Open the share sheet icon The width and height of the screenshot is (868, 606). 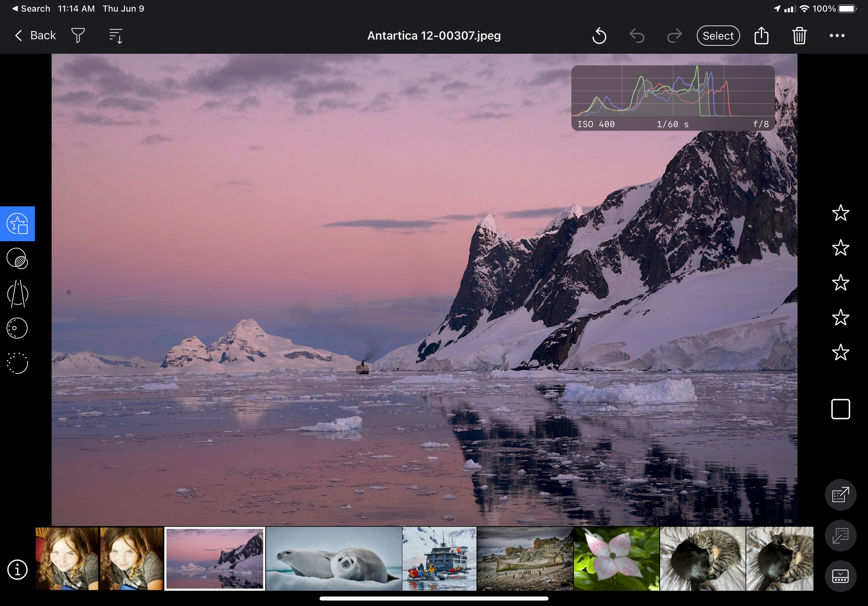coord(761,36)
